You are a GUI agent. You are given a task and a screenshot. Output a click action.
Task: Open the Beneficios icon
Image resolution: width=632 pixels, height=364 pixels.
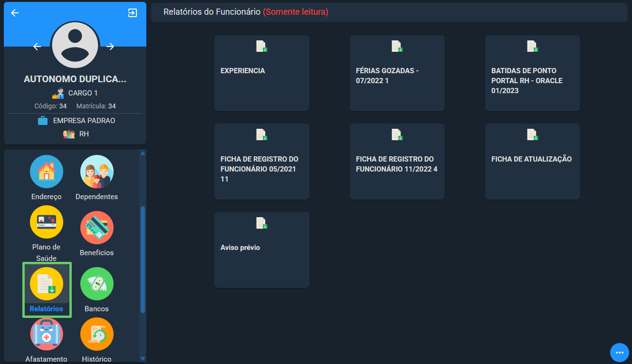pos(97,228)
